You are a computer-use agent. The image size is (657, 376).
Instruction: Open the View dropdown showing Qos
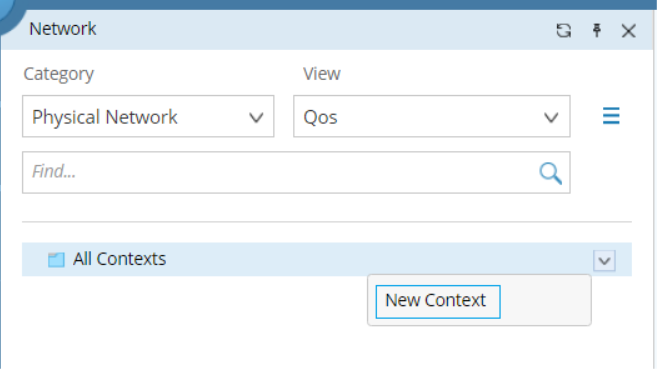tap(432, 116)
